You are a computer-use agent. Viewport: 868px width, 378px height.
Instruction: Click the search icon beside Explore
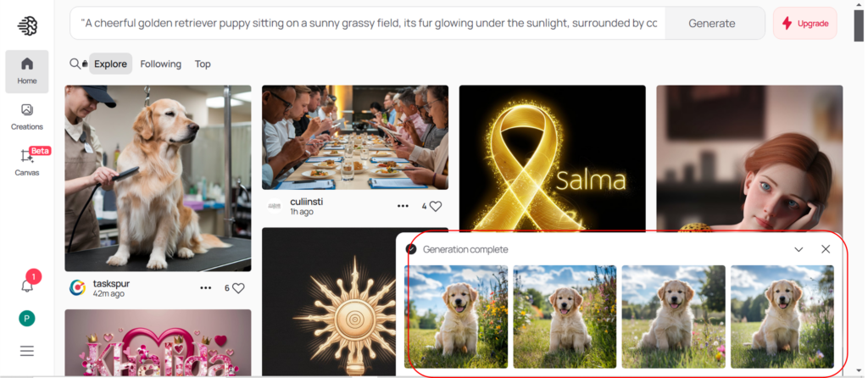(x=77, y=64)
